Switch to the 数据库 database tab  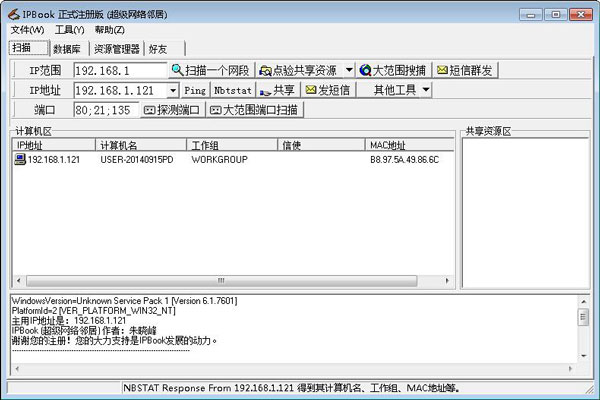(x=67, y=48)
